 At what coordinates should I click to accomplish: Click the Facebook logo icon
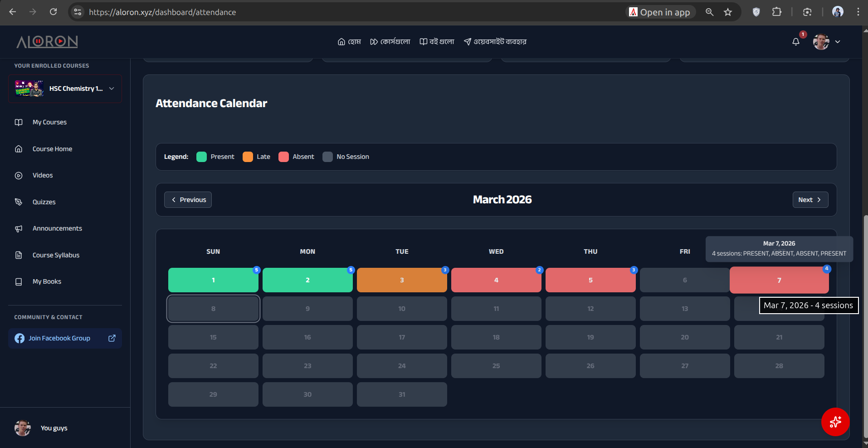pos(20,338)
